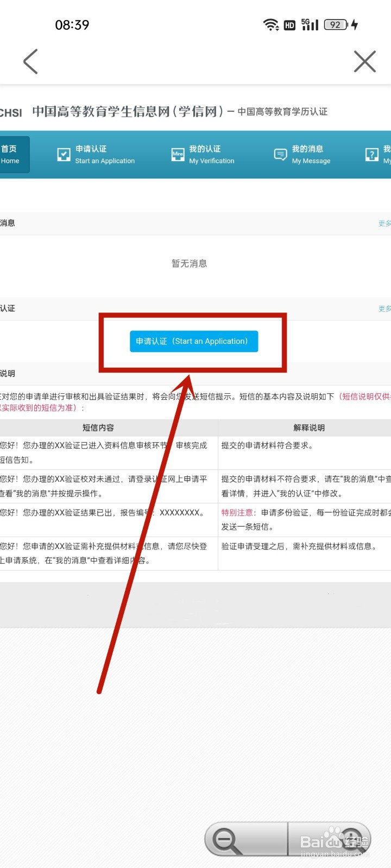This screenshot has width=391, height=868.
Task: Select the cell mentioning 验证校对未通过
Action: click(109, 486)
